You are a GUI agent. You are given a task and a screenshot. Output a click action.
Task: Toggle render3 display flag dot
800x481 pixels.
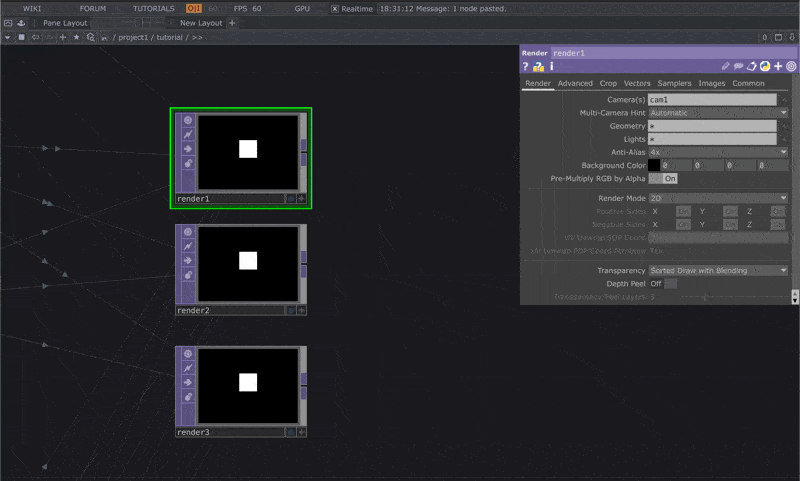(x=291, y=432)
